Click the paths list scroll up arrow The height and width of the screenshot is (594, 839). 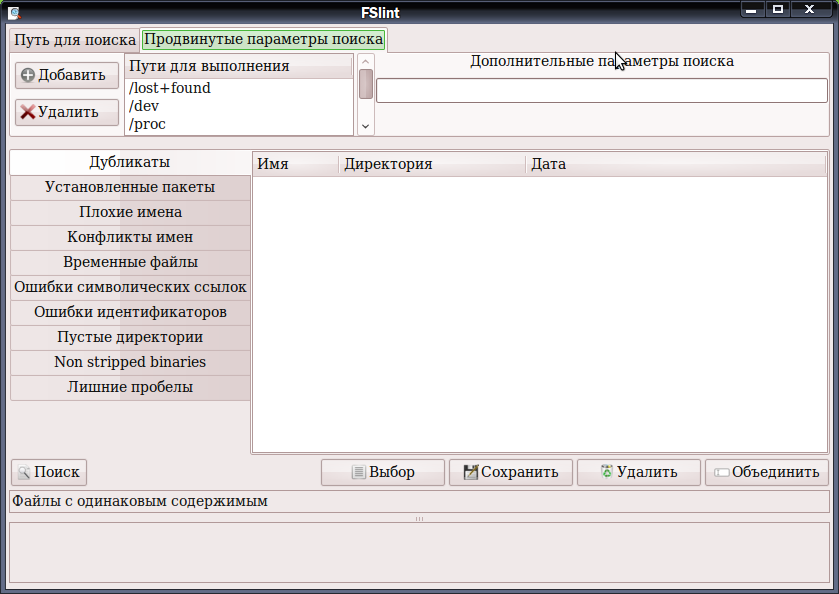[365, 62]
